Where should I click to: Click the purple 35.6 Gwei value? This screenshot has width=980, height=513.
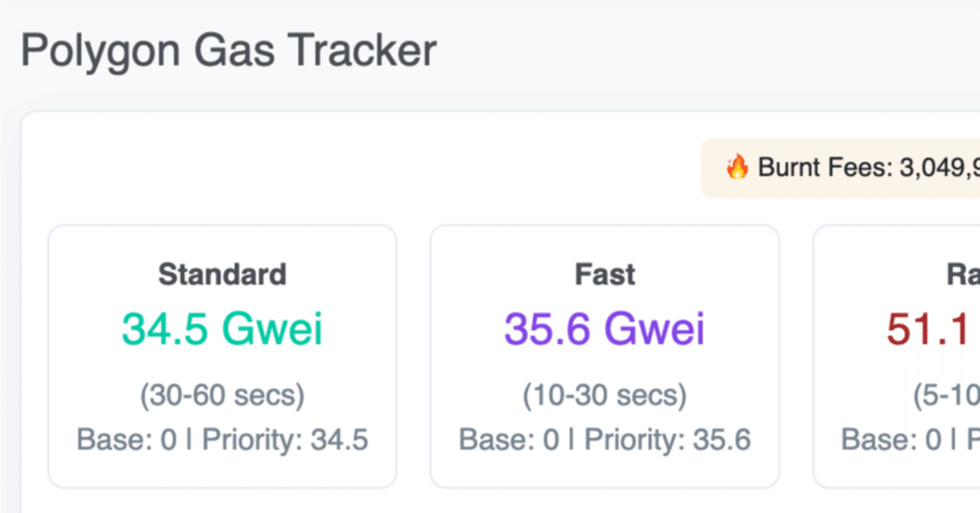tap(605, 329)
